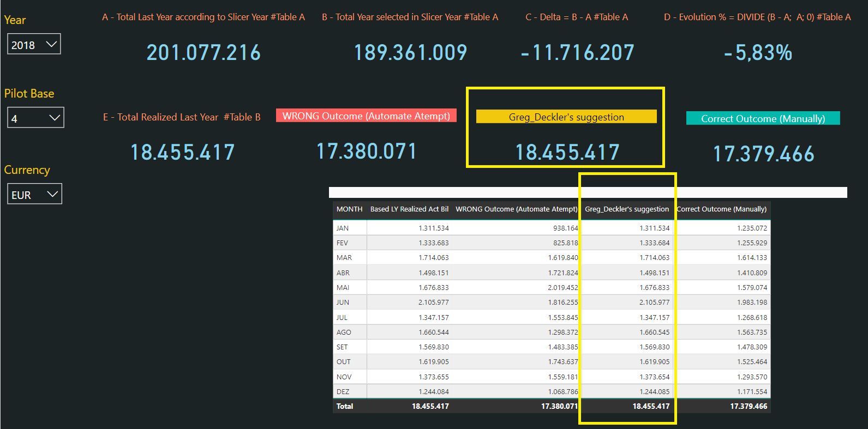Click the yellow Greg_Deckler's suggestion label
868x429 pixels.
click(x=566, y=117)
